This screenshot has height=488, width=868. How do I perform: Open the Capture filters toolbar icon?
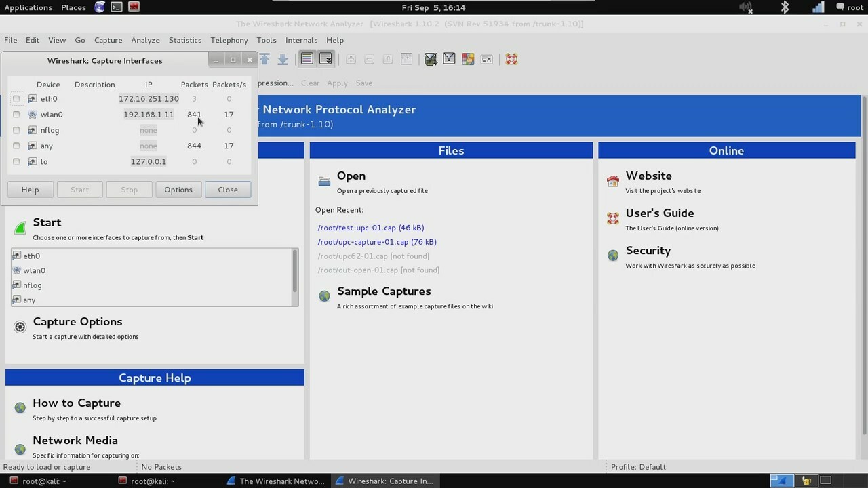click(431, 60)
